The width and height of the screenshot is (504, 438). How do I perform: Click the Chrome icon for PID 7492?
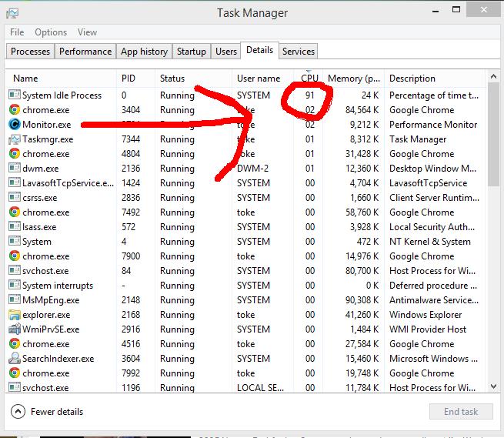pyautogui.click(x=15, y=212)
